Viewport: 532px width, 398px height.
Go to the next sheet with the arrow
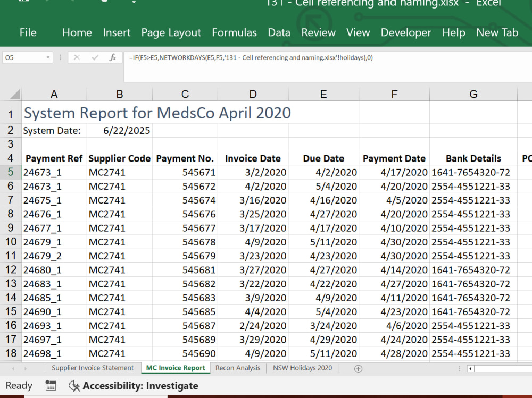26,368
